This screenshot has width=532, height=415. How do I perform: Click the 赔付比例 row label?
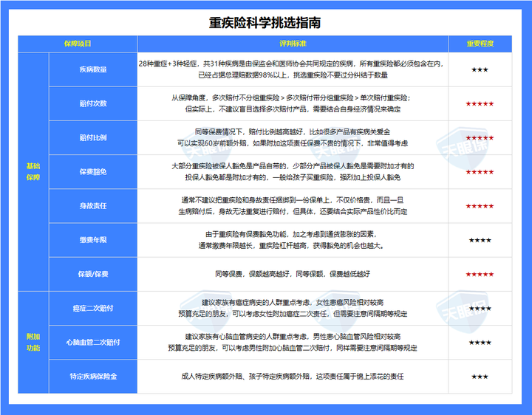coord(92,137)
